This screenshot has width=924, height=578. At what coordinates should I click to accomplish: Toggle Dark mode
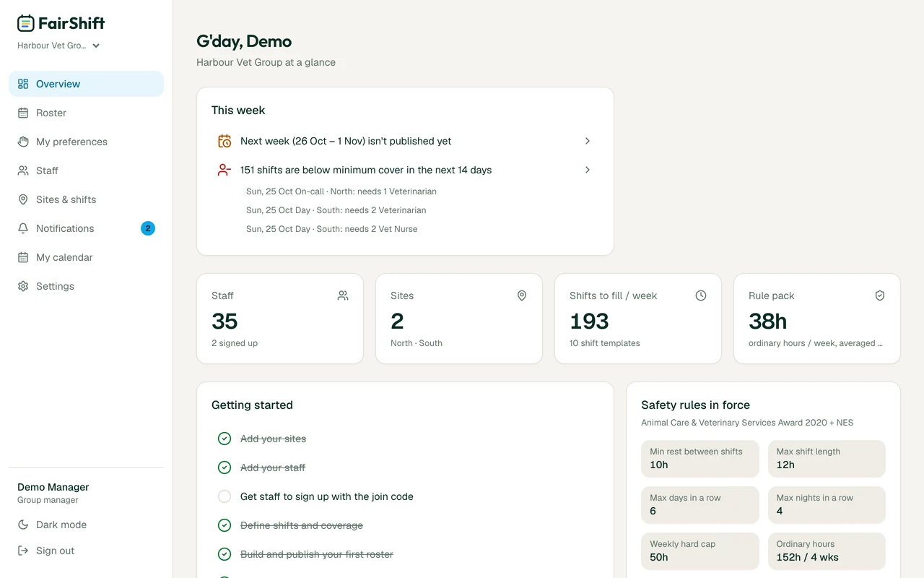[86, 525]
